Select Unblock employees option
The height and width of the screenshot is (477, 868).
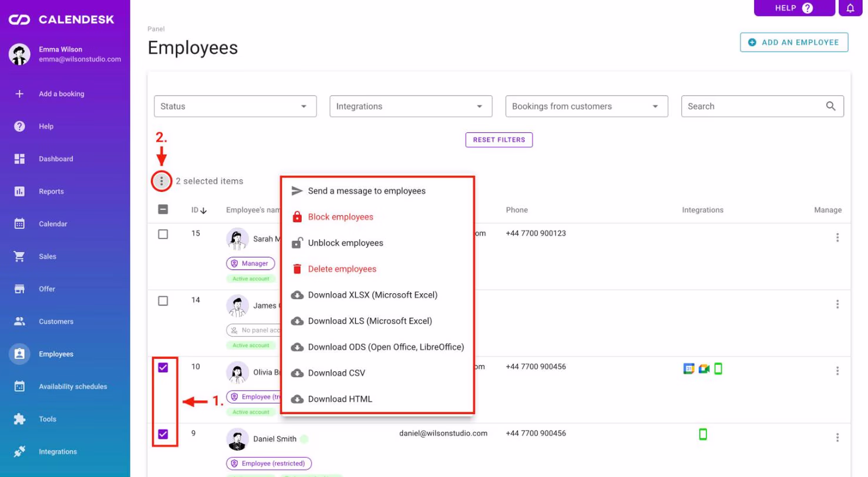pyautogui.click(x=378, y=243)
